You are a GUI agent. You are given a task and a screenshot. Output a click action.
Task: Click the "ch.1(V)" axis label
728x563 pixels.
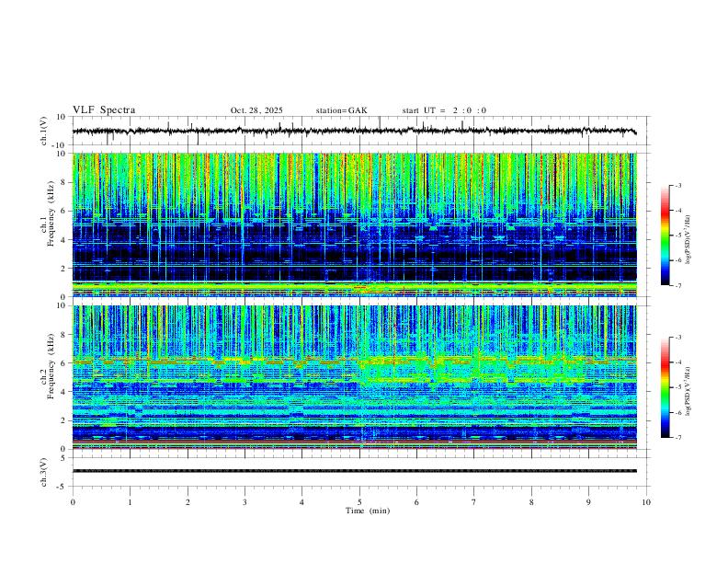coord(44,131)
